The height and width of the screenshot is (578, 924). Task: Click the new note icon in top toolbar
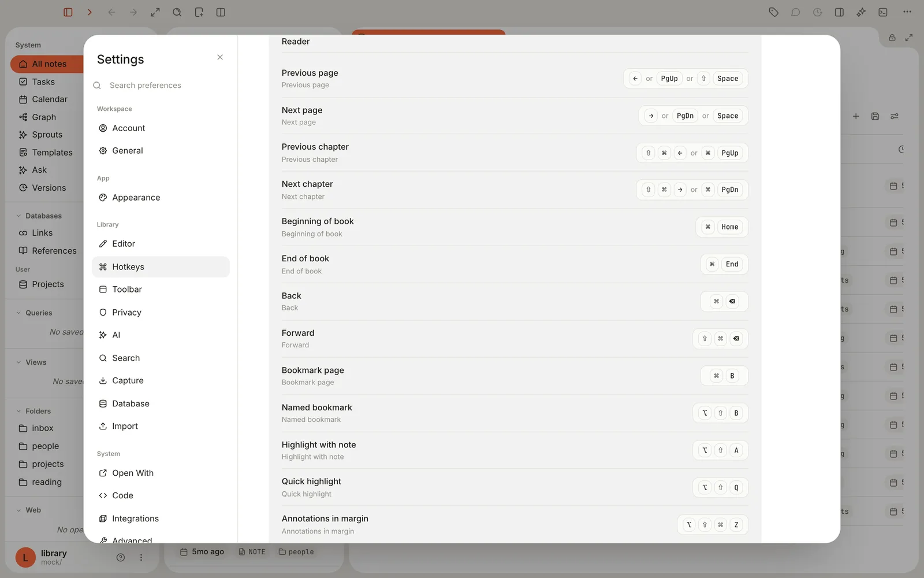pyautogui.click(x=199, y=12)
